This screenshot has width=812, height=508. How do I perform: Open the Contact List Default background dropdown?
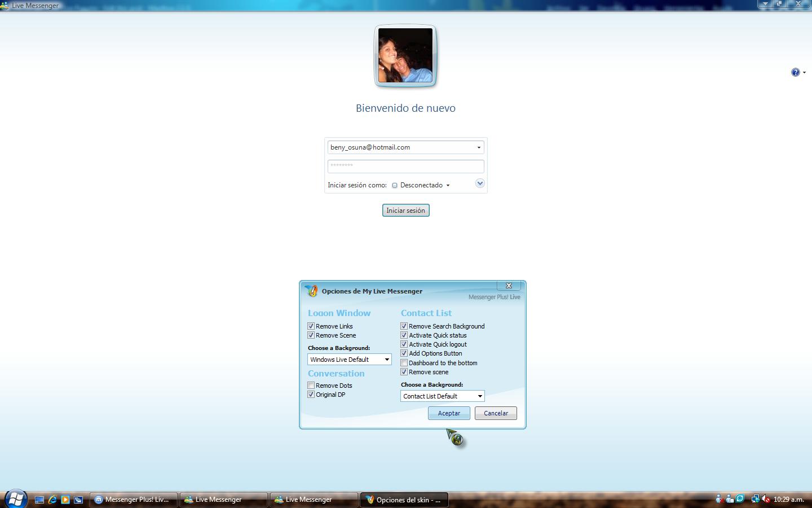tap(442, 396)
